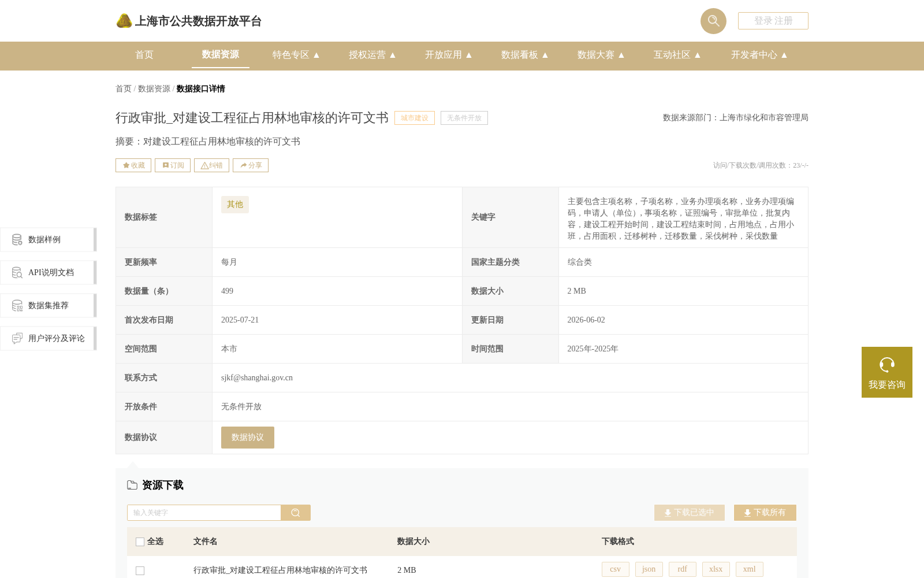Screen dimensions: 924x578
Task: Open the 数据协议 button
Action: (248, 438)
